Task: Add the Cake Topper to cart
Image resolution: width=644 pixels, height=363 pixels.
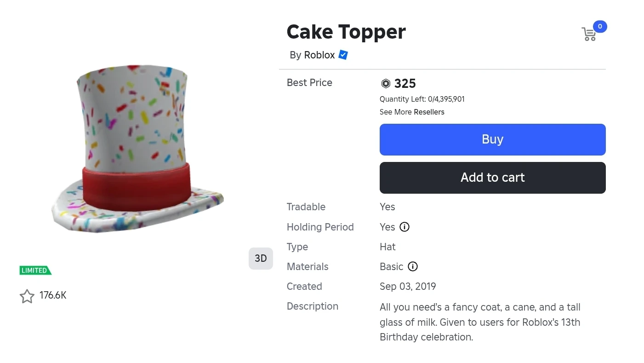Action: pyautogui.click(x=492, y=178)
